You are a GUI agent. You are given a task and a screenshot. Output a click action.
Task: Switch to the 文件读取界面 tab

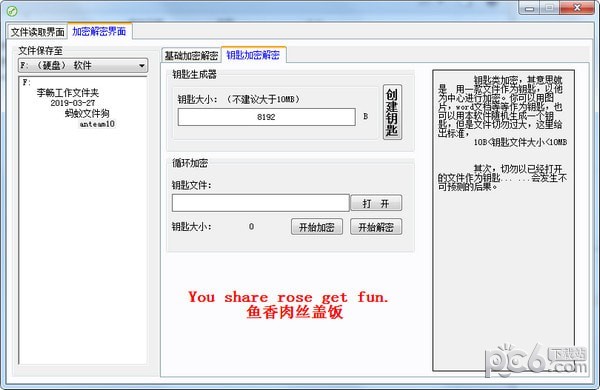coord(37,32)
